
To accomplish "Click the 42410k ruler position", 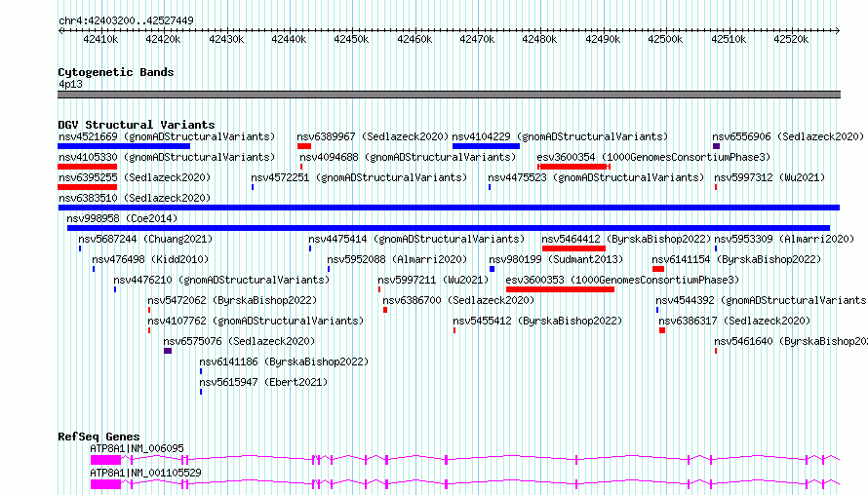I will [100, 39].
